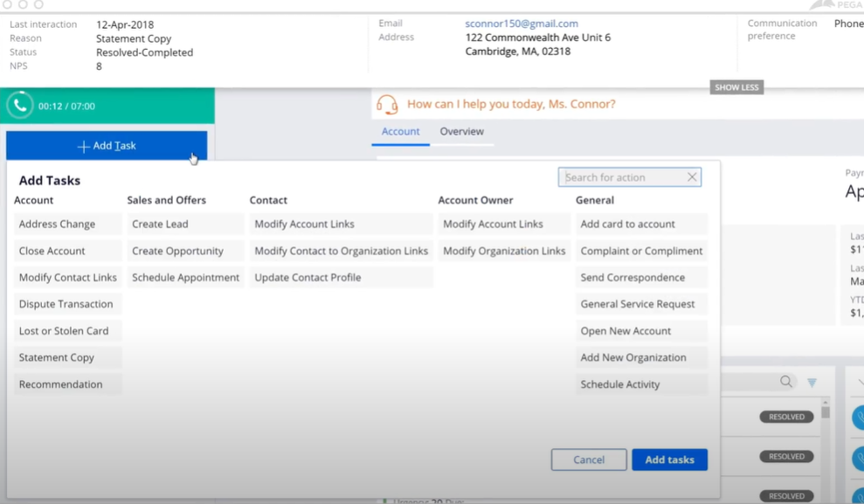Screen dimensions: 864x504
Task: Click the headset agent icon
Action: point(387,104)
